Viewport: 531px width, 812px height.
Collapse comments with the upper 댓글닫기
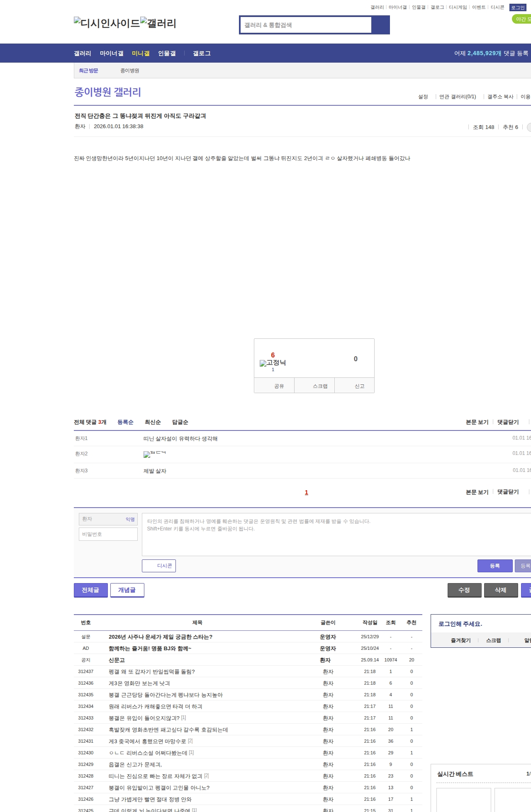pos(508,422)
